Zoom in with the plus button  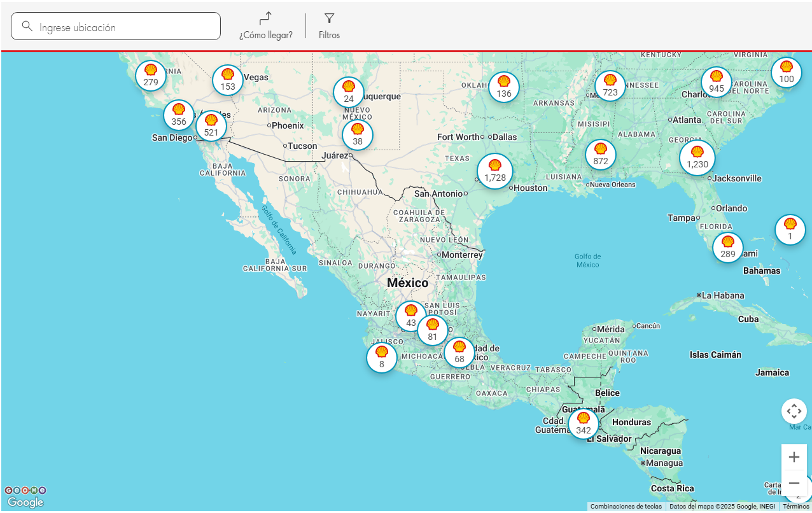[794, 457]
